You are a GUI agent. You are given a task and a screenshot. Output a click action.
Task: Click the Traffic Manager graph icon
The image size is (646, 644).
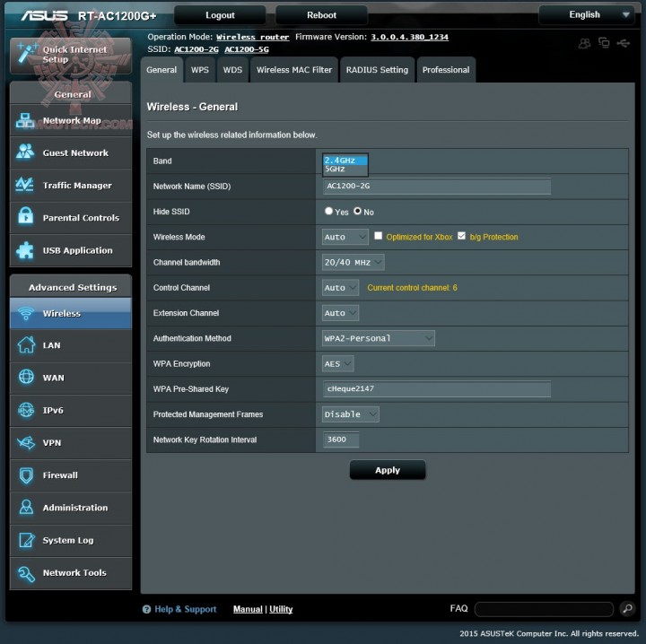[x=24, y=185]
